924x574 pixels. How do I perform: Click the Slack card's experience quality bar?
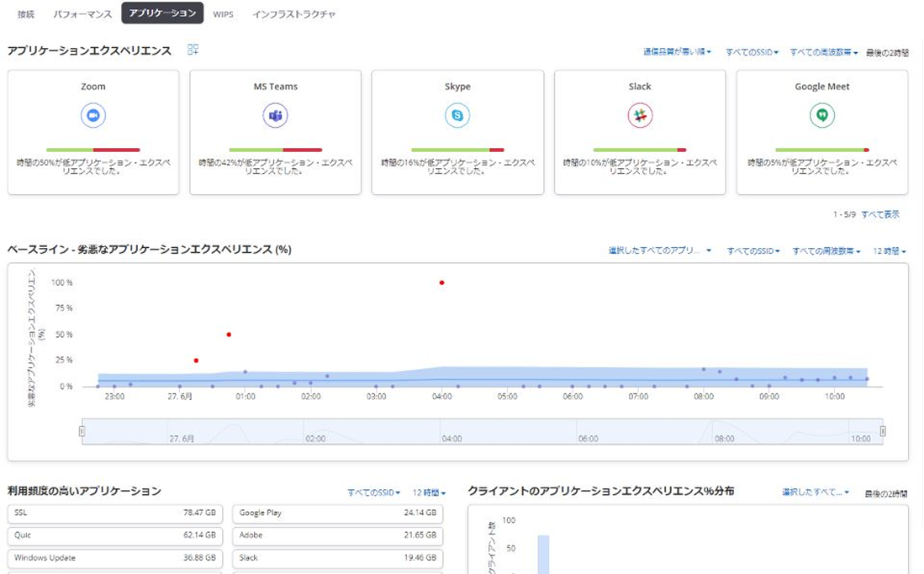pos(640,150)
